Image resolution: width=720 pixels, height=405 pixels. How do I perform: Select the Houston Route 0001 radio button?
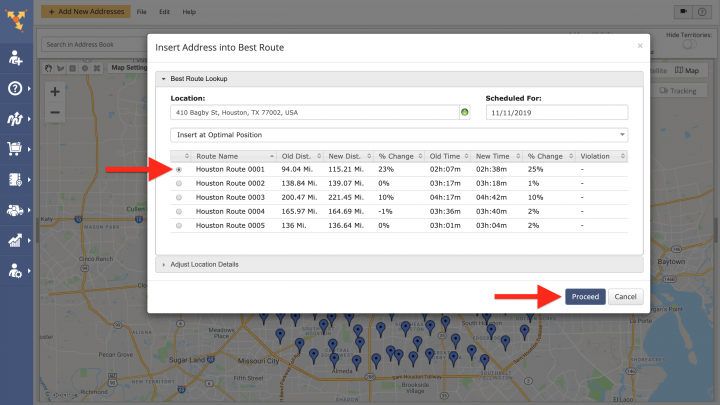179,170
